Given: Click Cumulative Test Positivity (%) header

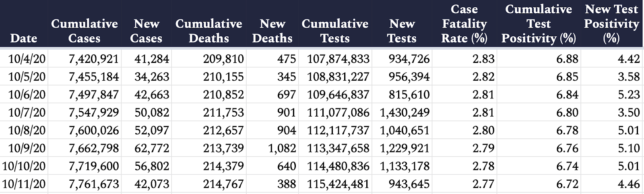Looking at the screenshot, I should coord(539,23).
